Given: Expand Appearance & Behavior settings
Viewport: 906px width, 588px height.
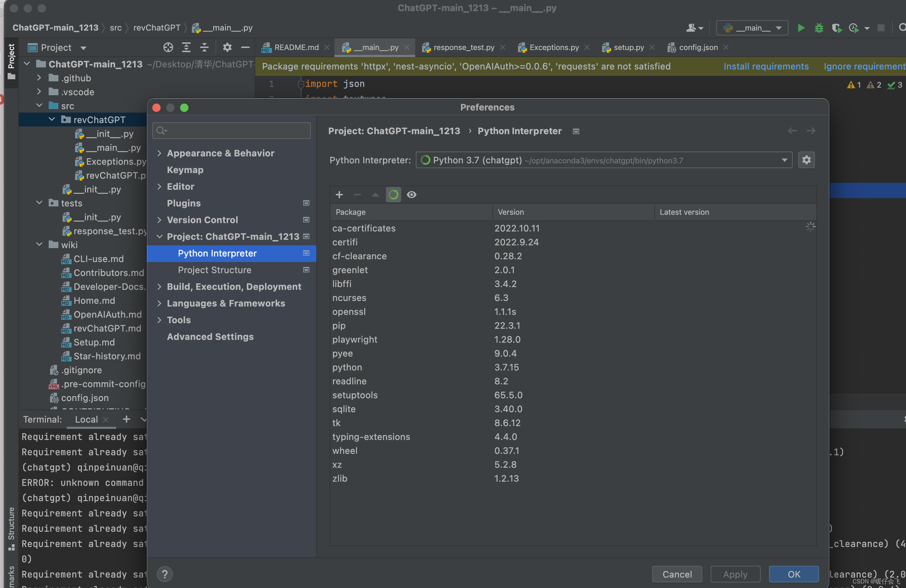Looking at the screenshot, I should click(159, 153).
